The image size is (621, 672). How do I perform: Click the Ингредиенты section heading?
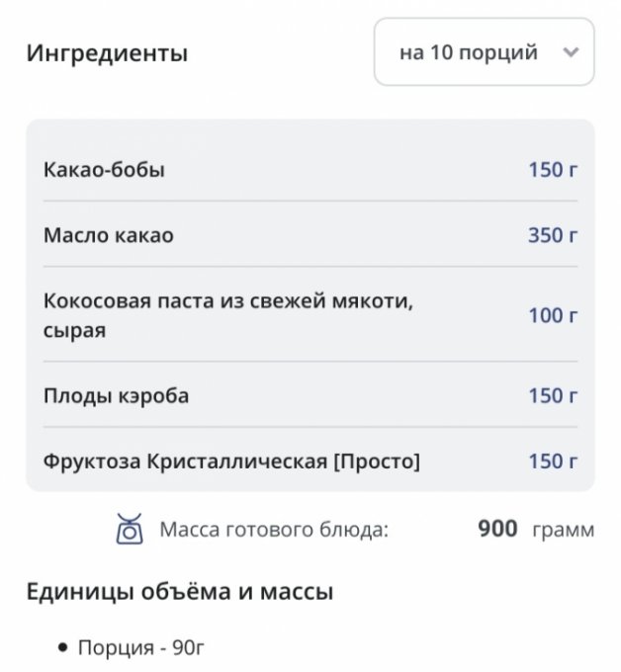107,53
